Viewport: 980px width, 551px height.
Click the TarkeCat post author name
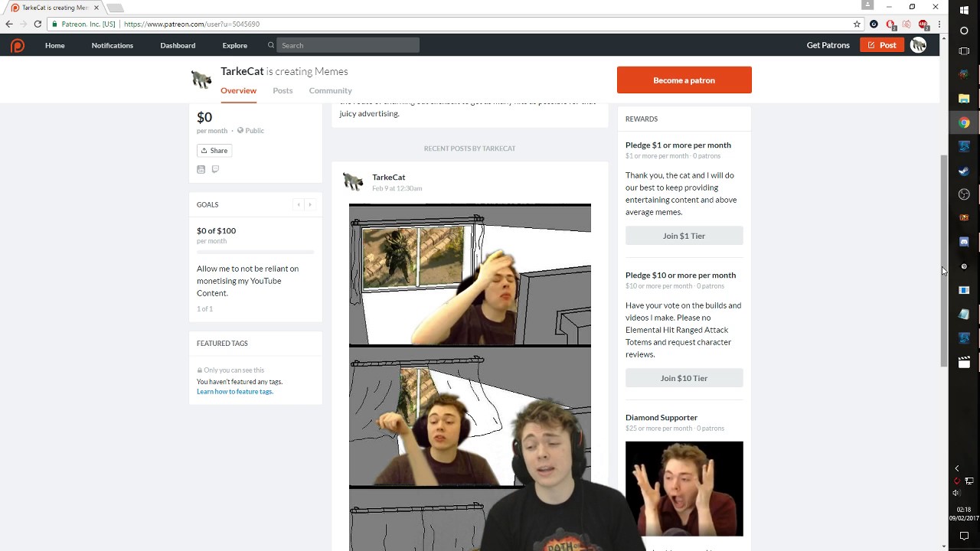388,177
